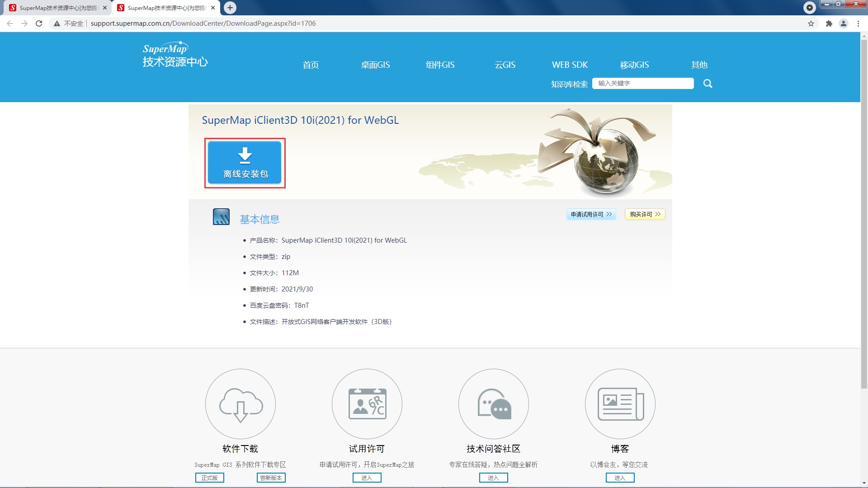Open the 移动GIS menu item

pos(634,65)
